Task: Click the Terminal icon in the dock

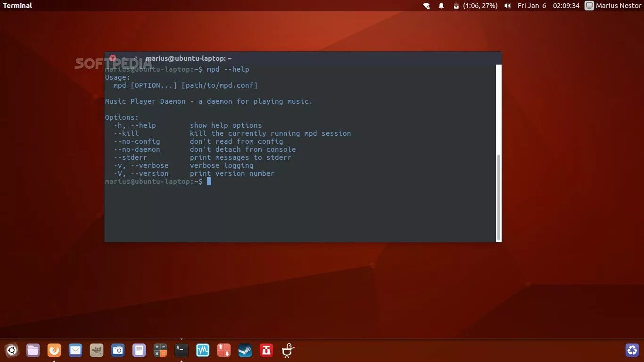Action: click(182, 350)
